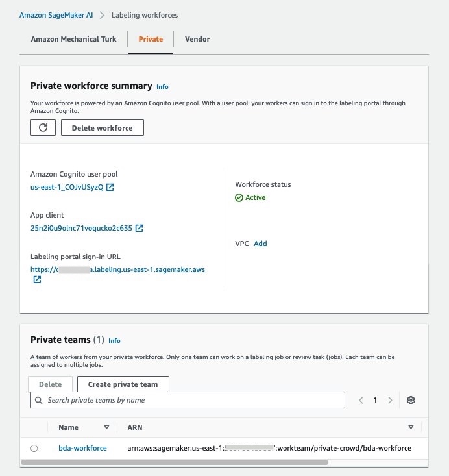This screenshot has height=476, width=449.
Task: Open the bda-workforce team link
Action: (82, 448)
